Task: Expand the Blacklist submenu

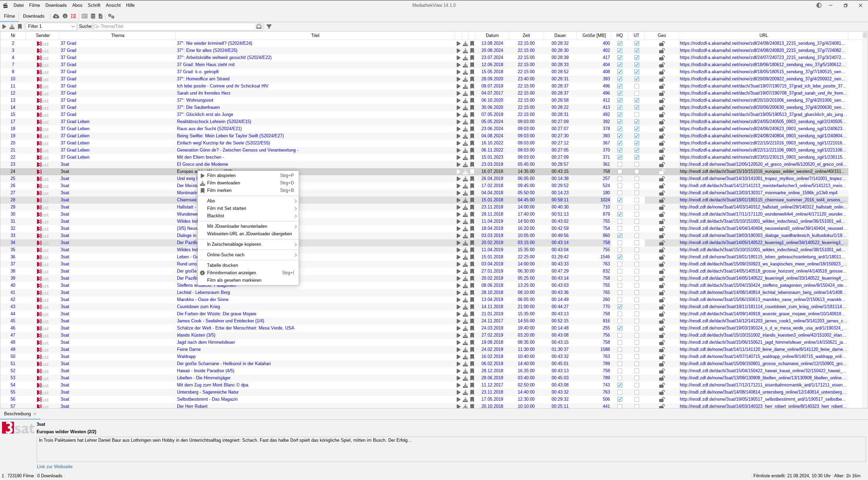Action: point(248,216)
